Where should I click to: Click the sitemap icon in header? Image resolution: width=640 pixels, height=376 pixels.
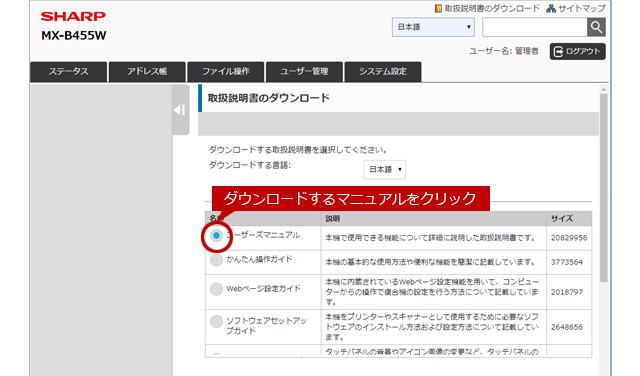(551, 9)
